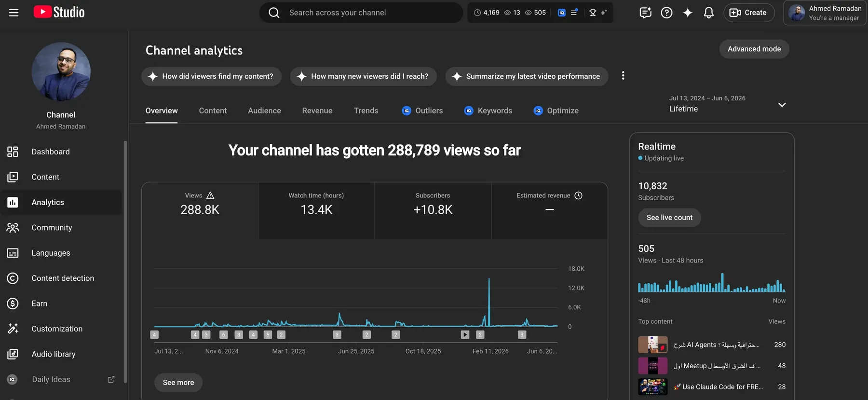Open the vidIQ icon in the top bar

561,13
